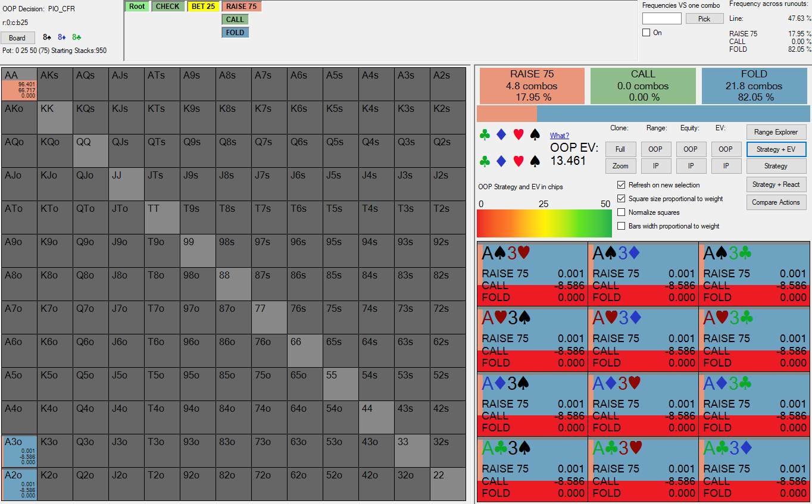Select the 76s cell in range grid
The image size is (812, 504).
point(305,317)
